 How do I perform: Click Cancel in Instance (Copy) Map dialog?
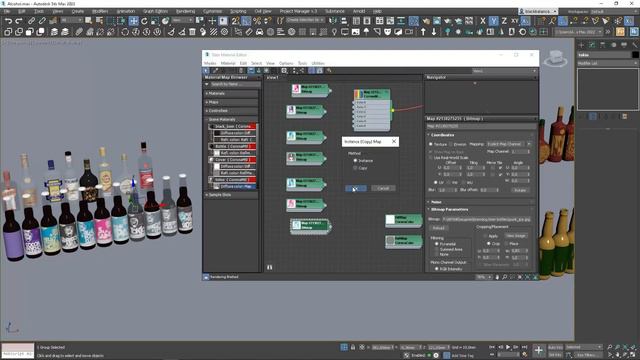pos(383,188)
